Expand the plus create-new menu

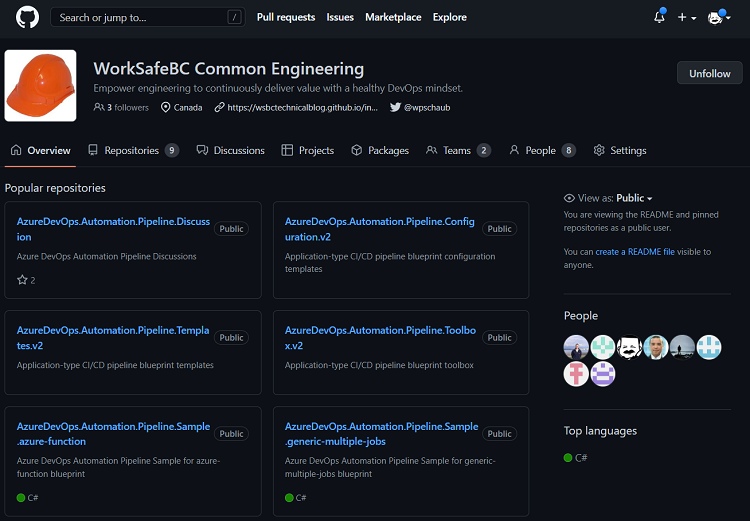(687, 17)
